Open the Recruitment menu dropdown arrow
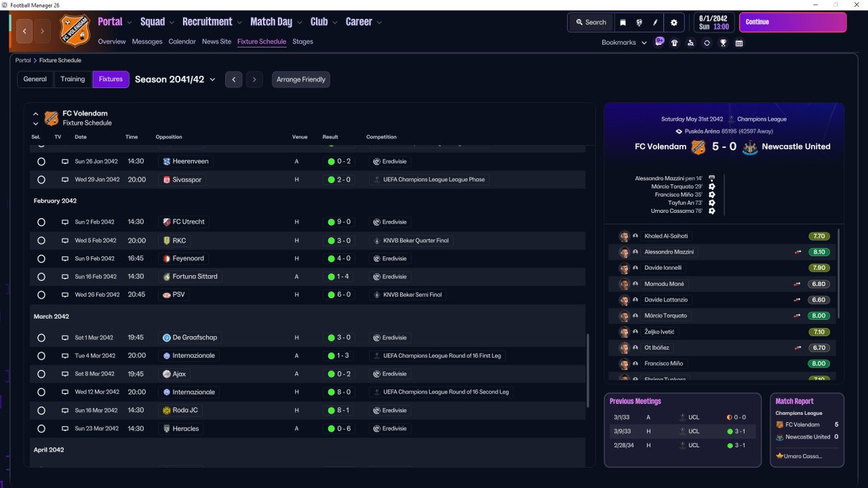The height and width of the screenshot is (488, 868). point(240,22)
